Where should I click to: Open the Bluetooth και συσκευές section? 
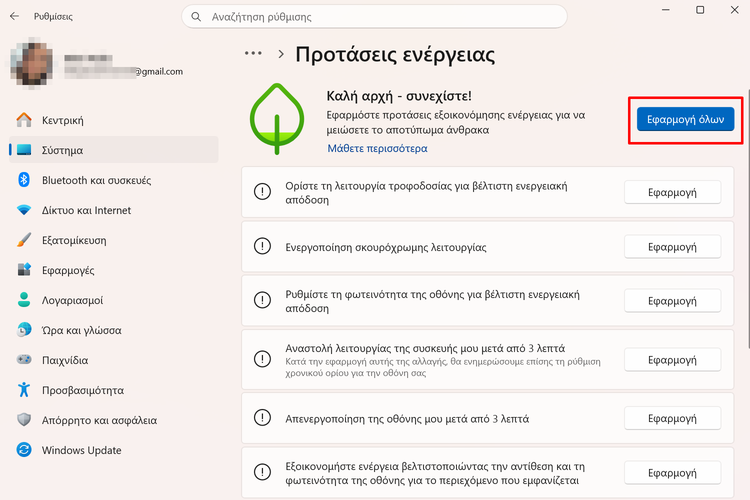point(96,180)
